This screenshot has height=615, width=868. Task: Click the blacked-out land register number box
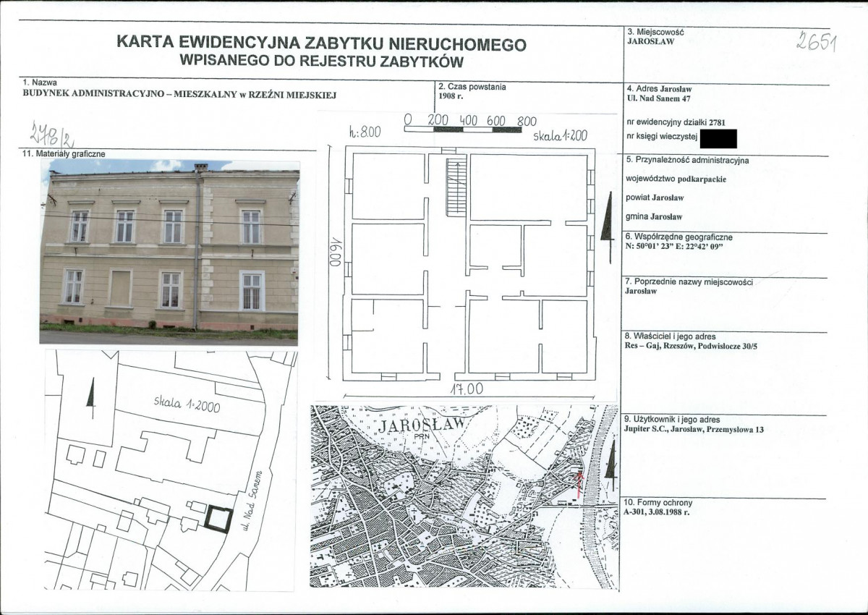[x=719, y=138]
